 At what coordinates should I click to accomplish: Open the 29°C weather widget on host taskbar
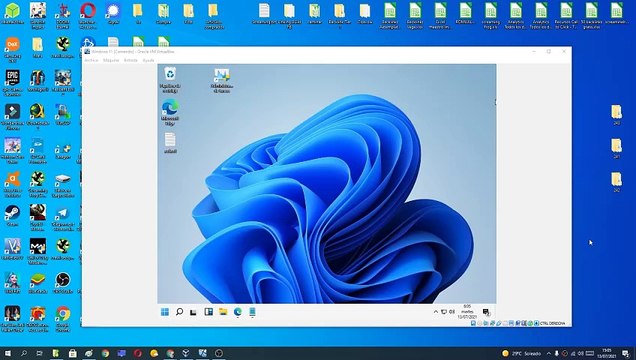[x=522, y=354]
